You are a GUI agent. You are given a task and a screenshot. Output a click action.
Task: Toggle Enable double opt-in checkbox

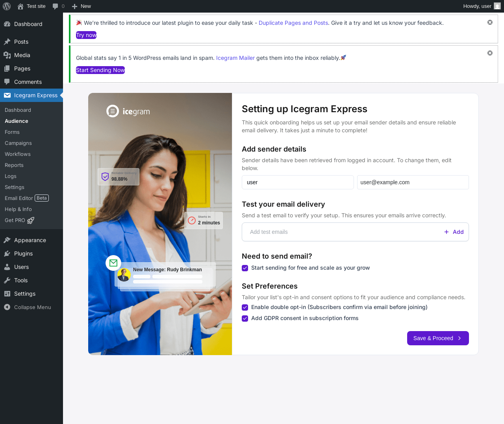click(x=245, y=307)
